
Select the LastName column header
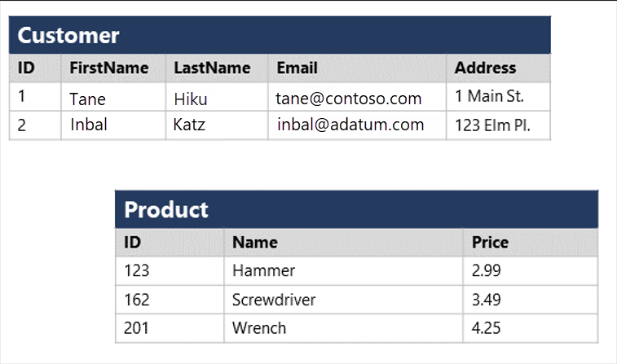pyautogui.click(x=212, y=68)
